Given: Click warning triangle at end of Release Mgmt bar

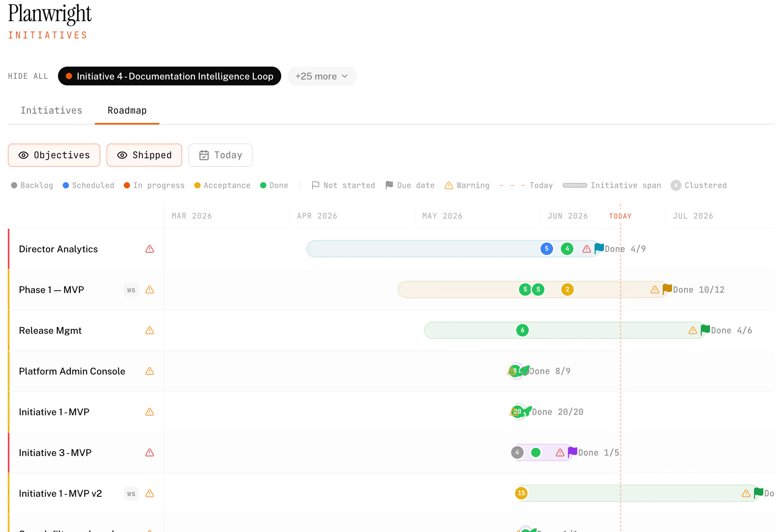Looking at the screenshot, I should pyautogui.click(x=693, y=331).
